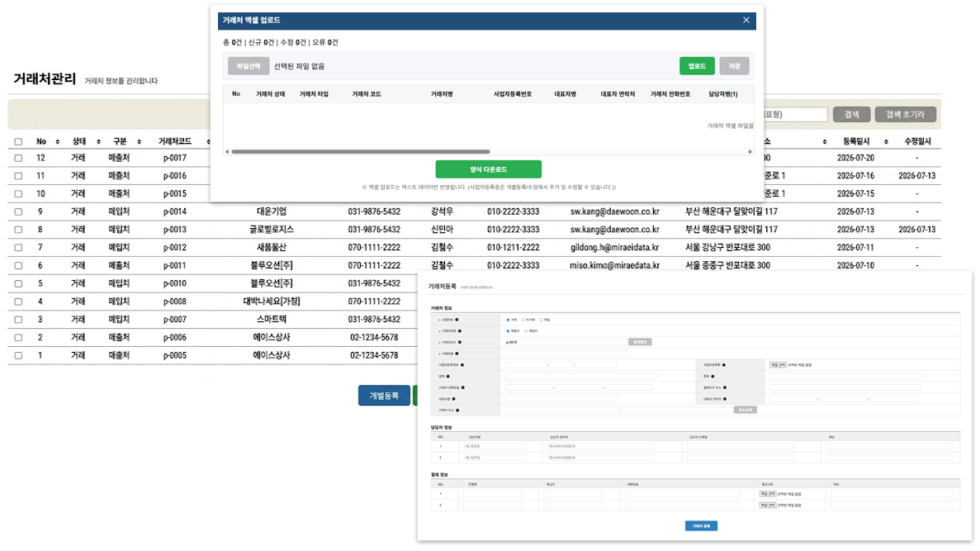Click 파일선택 button in upload dialog
The height and width of the screenshot is (551, 980).
tap(249, 66)
